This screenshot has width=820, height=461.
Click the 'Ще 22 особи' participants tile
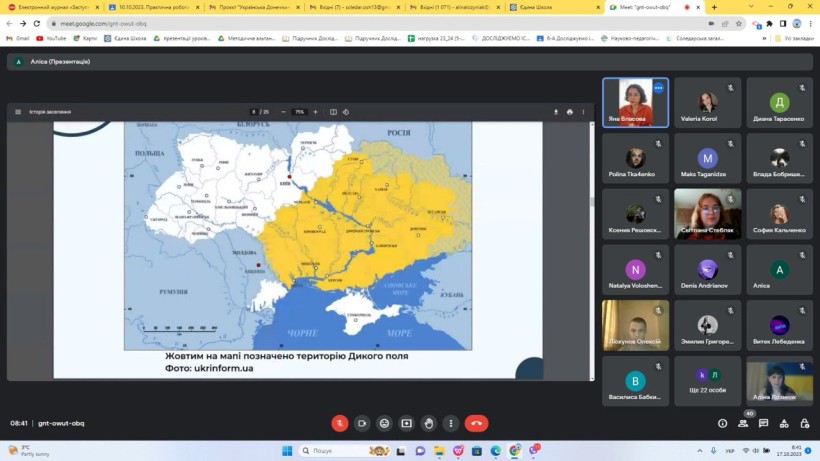(x=707, y=381)
